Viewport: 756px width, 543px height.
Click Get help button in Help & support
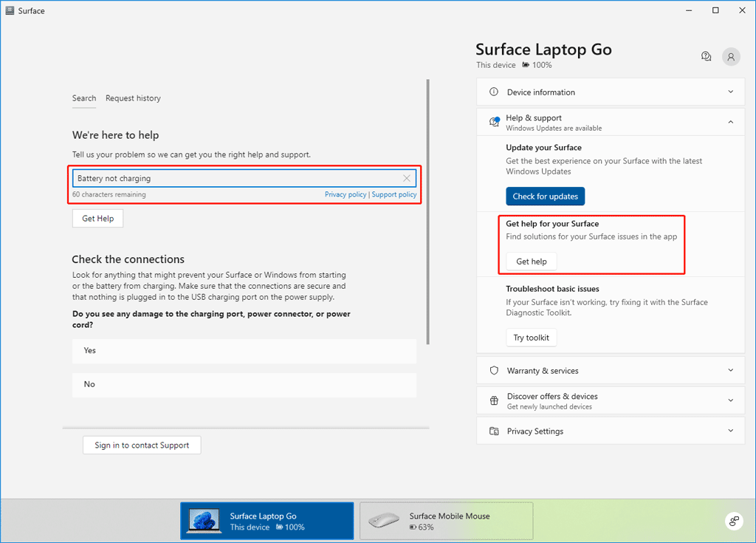coord(532,261)
